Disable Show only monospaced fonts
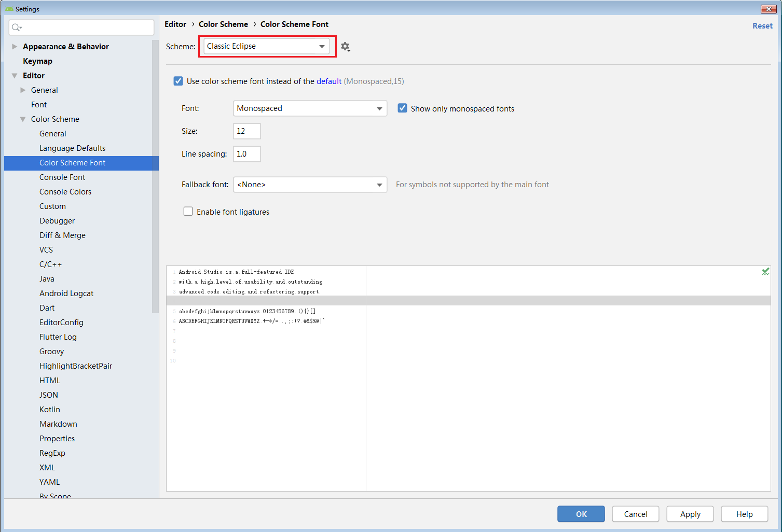 [x=402, y=108]
